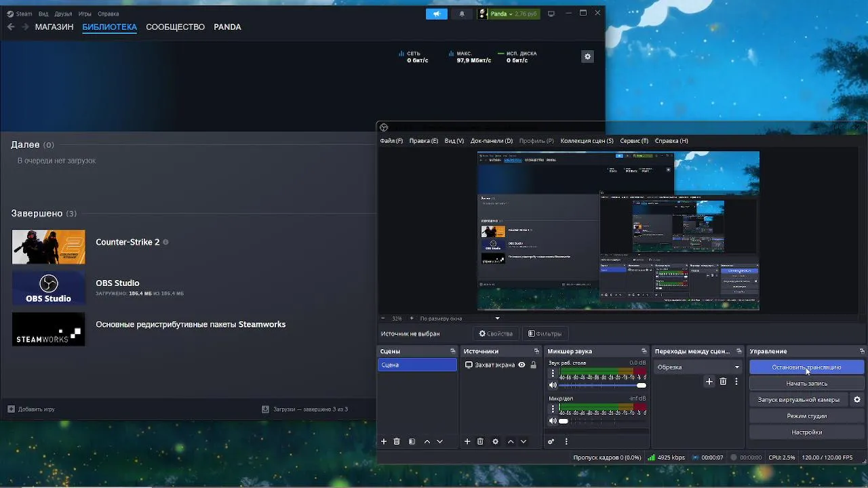Click Counter-Strike 2 thumbnail in Steam

pos(49,247)
